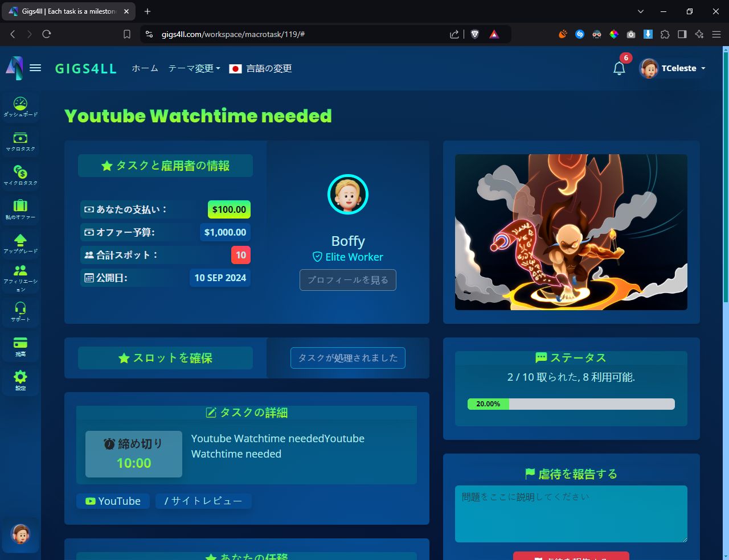The image size is (729, 560).
Task: Open 私のオファー briefcase sidebar icon
Action: click(x=21, y=209)
